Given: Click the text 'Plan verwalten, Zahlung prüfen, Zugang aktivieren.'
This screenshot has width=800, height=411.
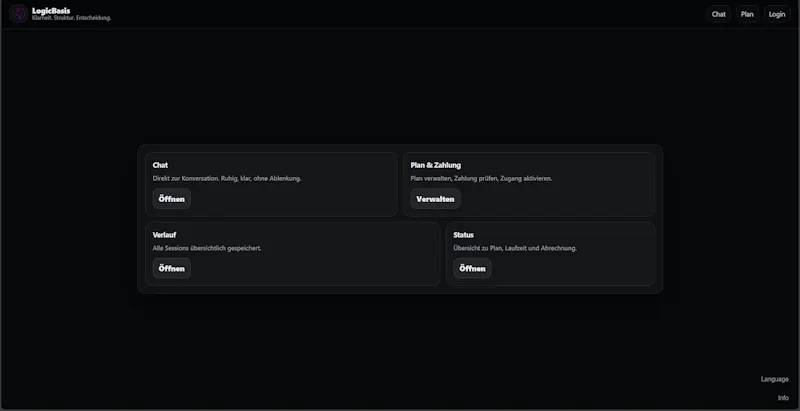Looking at the screenshot, I should pos(481,178).
